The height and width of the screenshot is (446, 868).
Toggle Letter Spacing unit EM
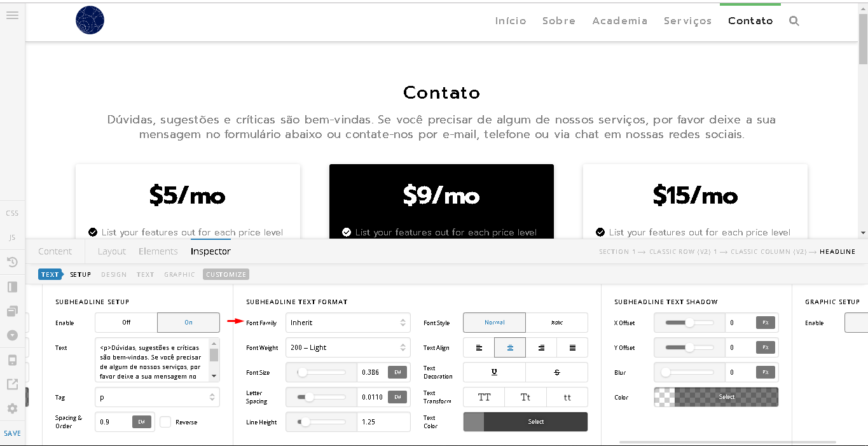[397, 397]
